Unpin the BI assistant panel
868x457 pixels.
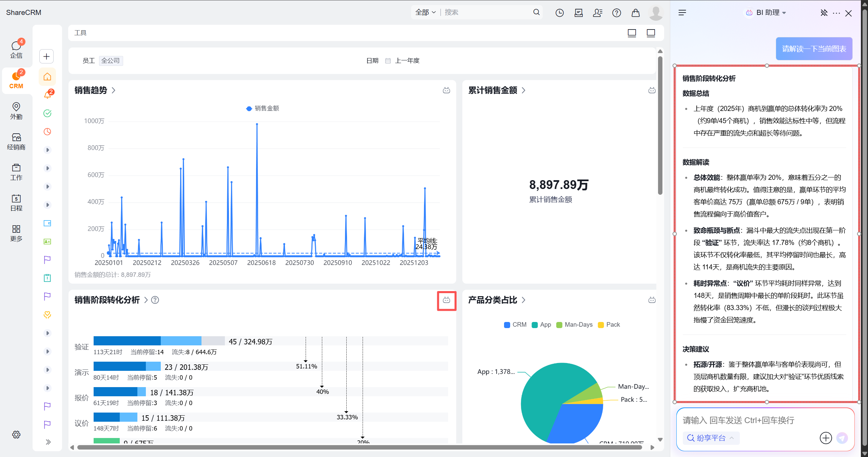pyautogui.click(x=824, y=13)
